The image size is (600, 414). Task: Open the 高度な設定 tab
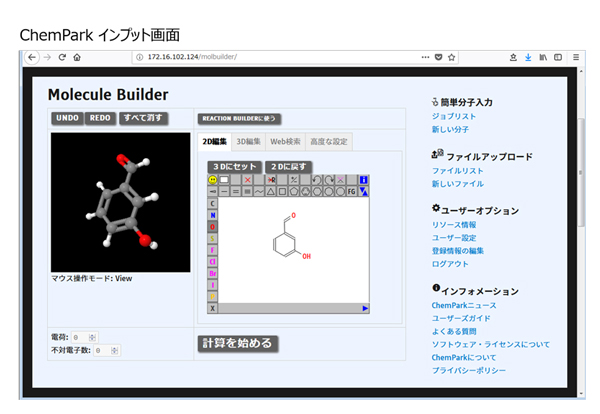click(329, 142)
